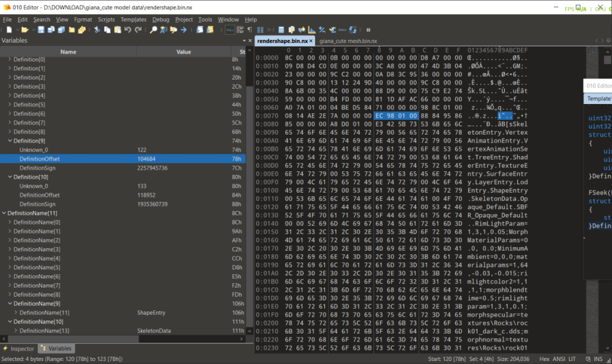Open the Debug menu
Image resolution: width=612 pixels, height=364 pixels.
pos(161,20)
